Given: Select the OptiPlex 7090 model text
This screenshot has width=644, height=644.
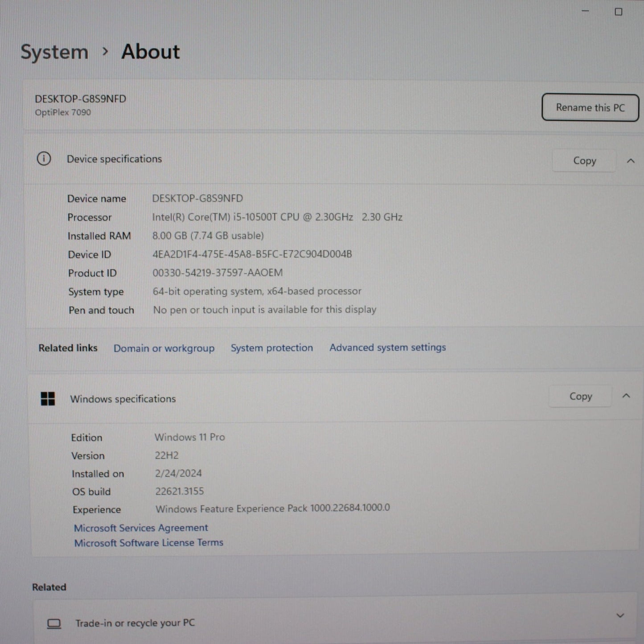Looking at the screenshot, I should tap(63, 112).
